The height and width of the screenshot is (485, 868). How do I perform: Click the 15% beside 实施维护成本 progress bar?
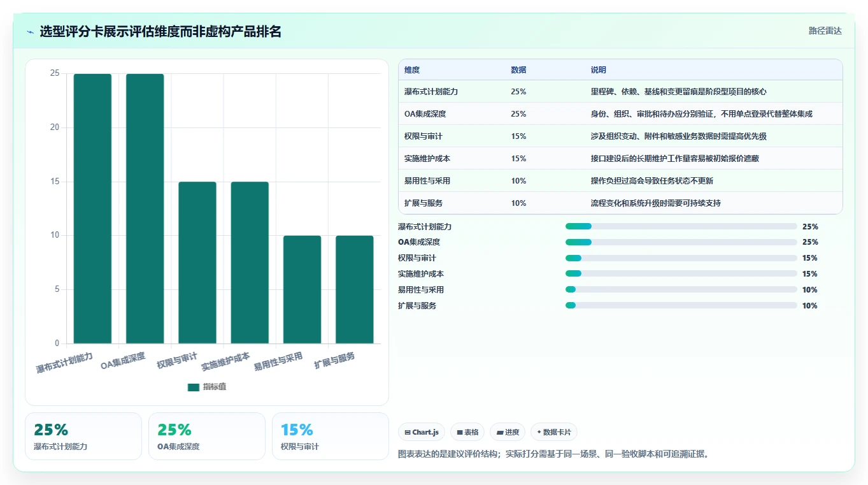coord(810,274)
